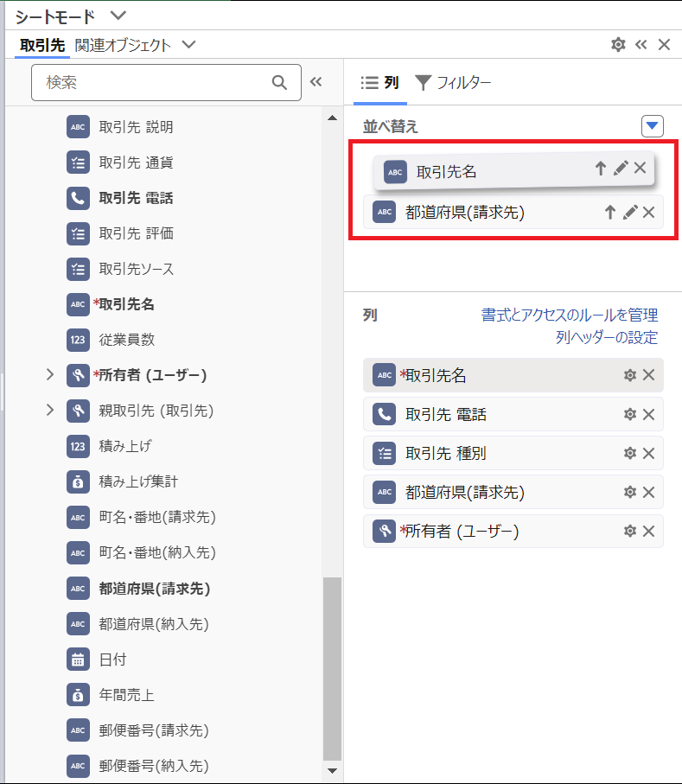Open settings gear for the 都道府県(請求先) column
The height and width of the screenshot is (784, 682).
click(630, 492)
